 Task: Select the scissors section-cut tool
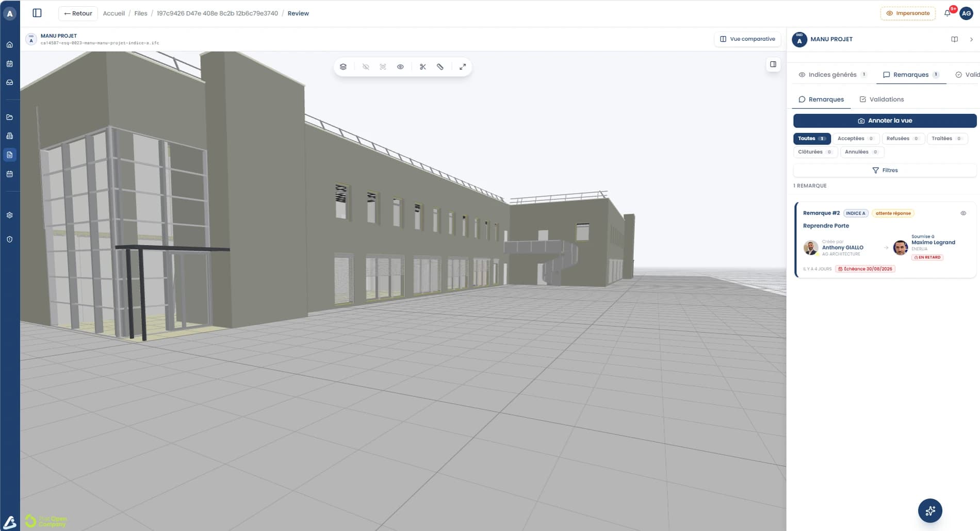click(423, 67)
